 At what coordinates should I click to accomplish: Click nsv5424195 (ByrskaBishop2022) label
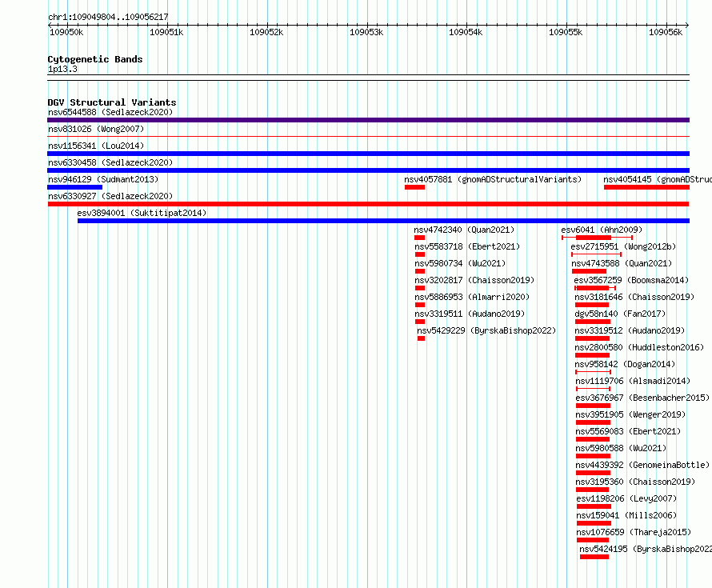pos(646,549)
